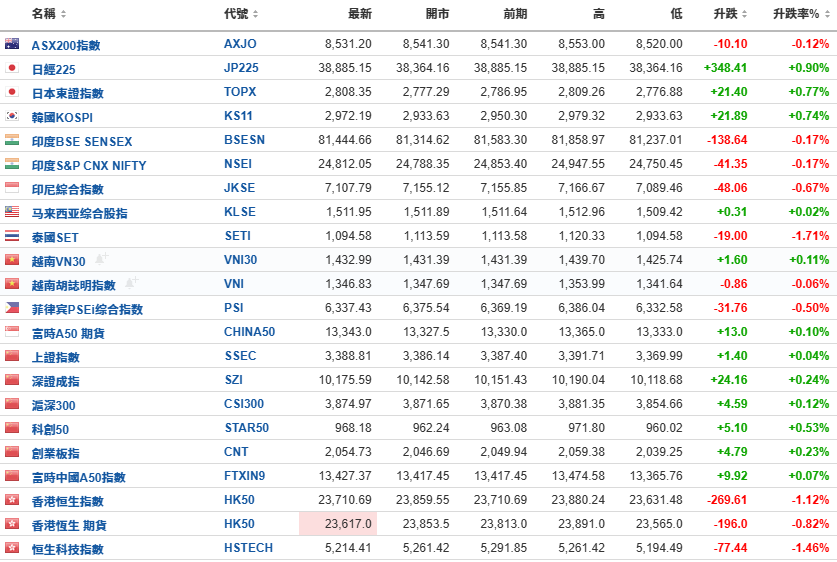Open the 日本東證指數 link
The height and width of the screenshot is (562, 837).
click(x=67, y=93)
